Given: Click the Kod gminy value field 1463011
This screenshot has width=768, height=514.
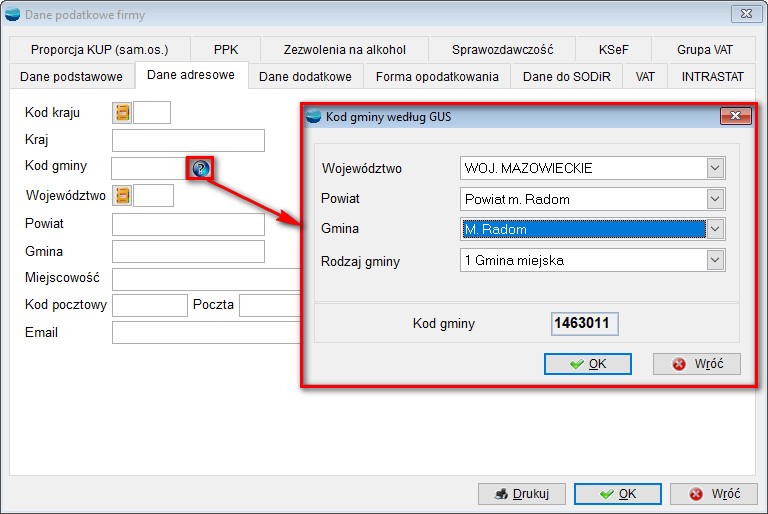Looking at the screenshot, I should coord(585,324).
